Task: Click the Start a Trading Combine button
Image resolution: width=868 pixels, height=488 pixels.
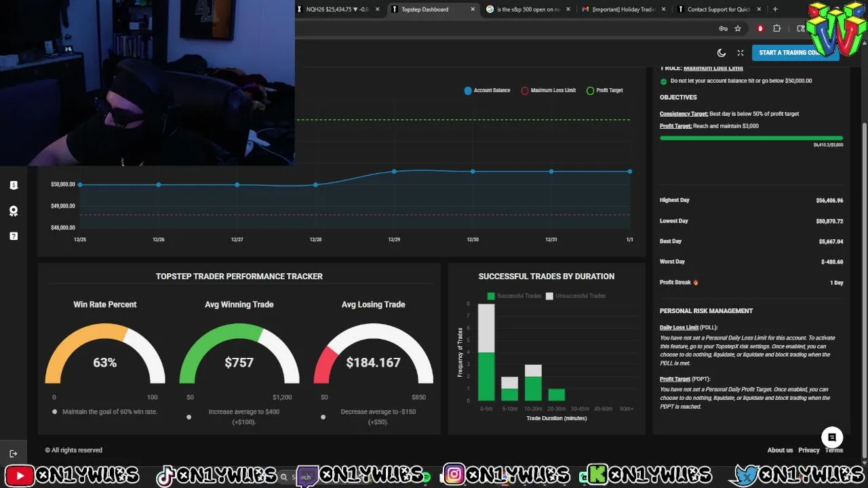Action: pos(795,53)
